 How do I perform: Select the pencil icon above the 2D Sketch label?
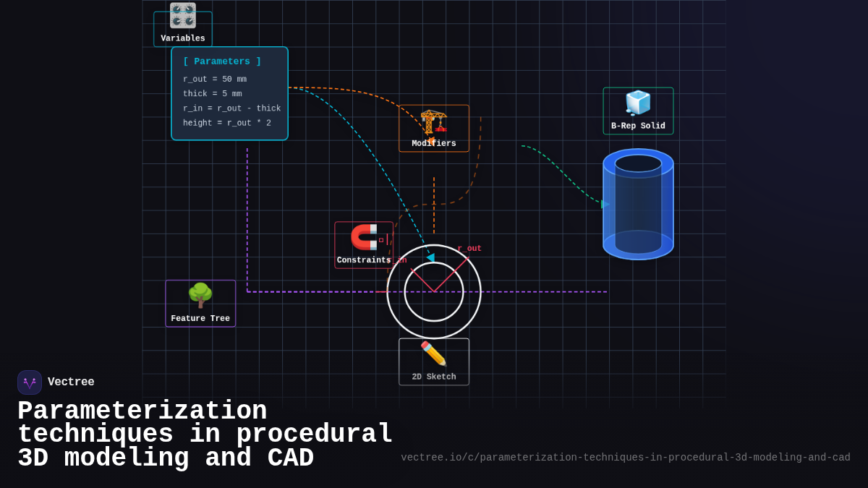point(433,354)
